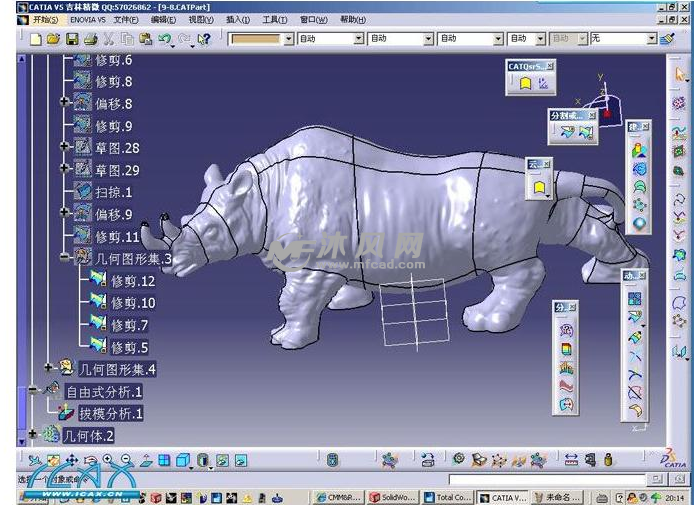Click the Print icon
694x505 pixels.
(x=90, y=39)
